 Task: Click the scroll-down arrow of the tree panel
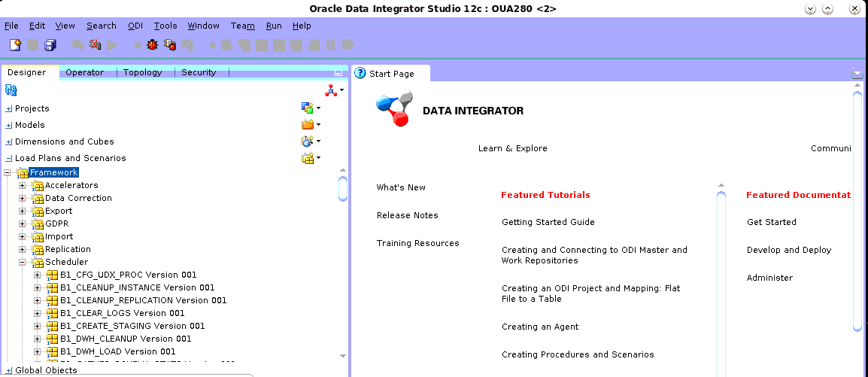tap(343, 356)
